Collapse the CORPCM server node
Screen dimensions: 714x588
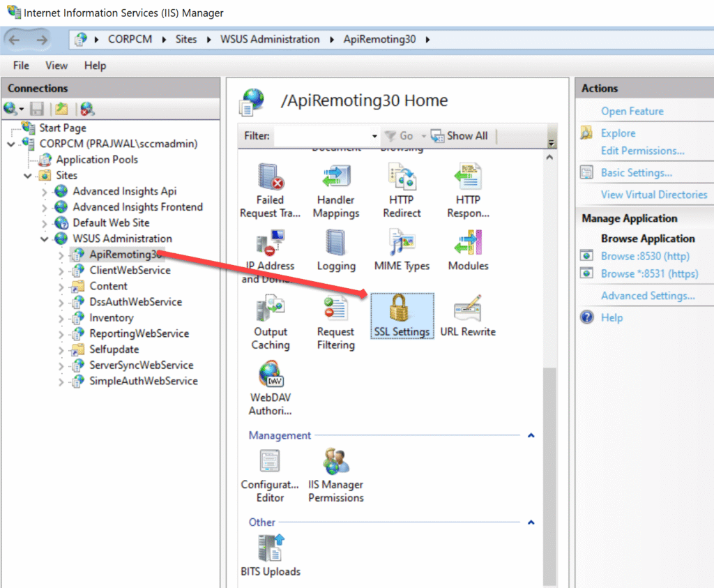(x=11, y=144)
